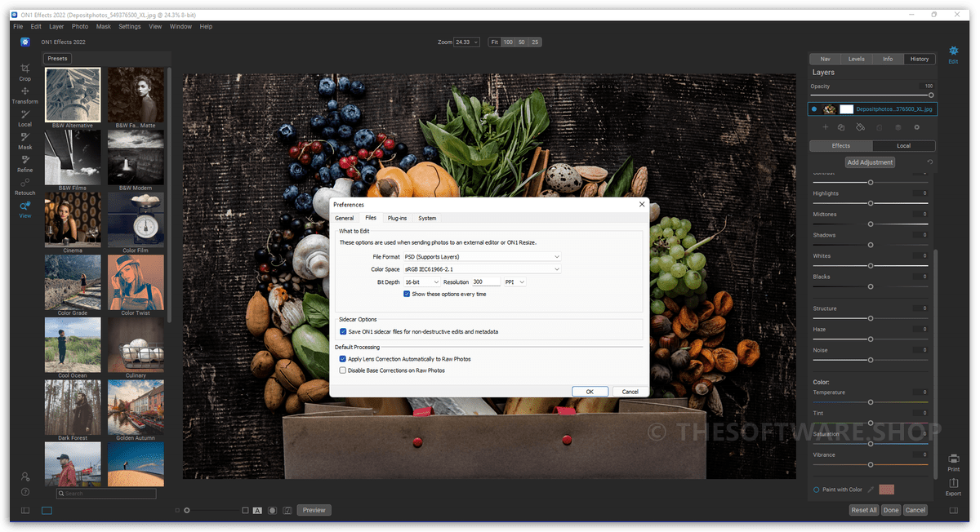This screenshot has height=532, width=980.
Task: Click the Reset All button
Action: pyautogui.click(x=864, y=510)
